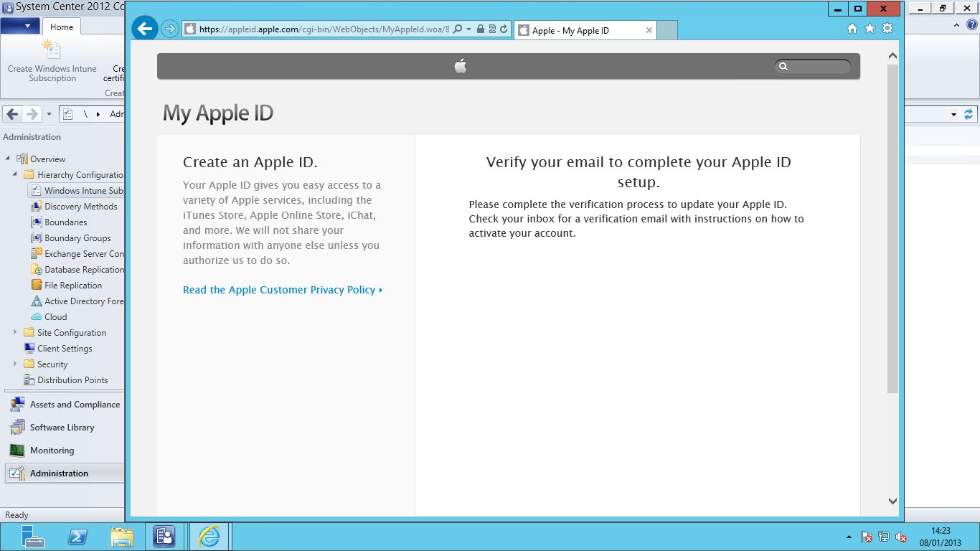Click the address bar search magnifier icon
This screenshot has height=551, width=980.
click(457, 29)
